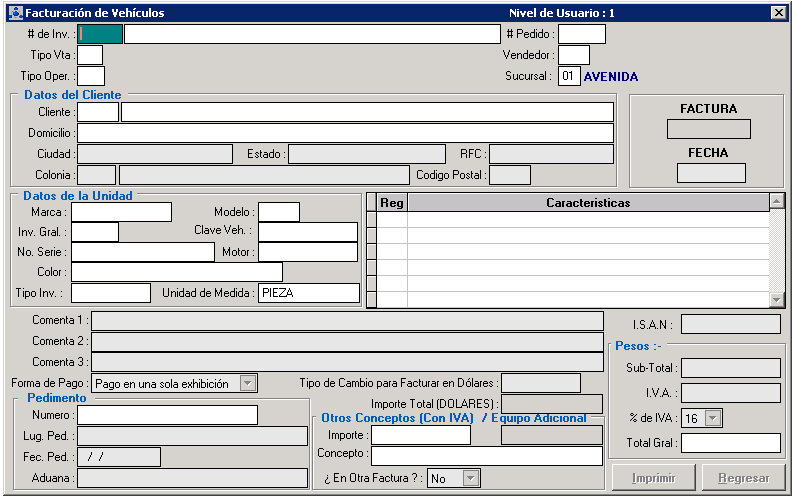This screenshot has width=792, height=497.
Task: Click the application icon in title bar
Action: 14,13
